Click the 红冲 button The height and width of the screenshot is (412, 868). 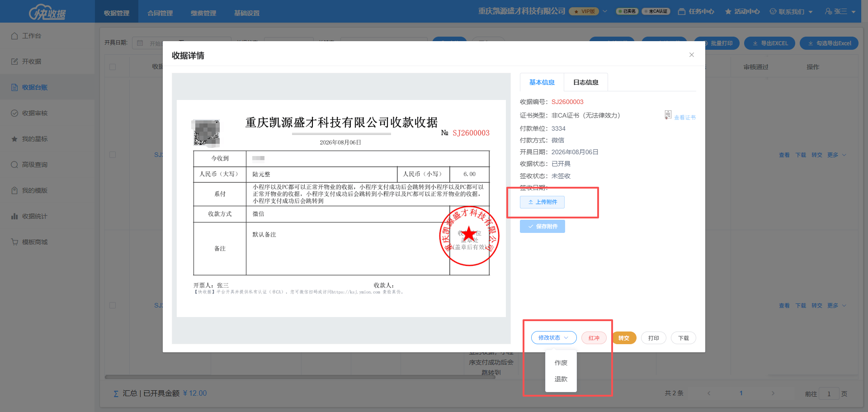(594, 338)
